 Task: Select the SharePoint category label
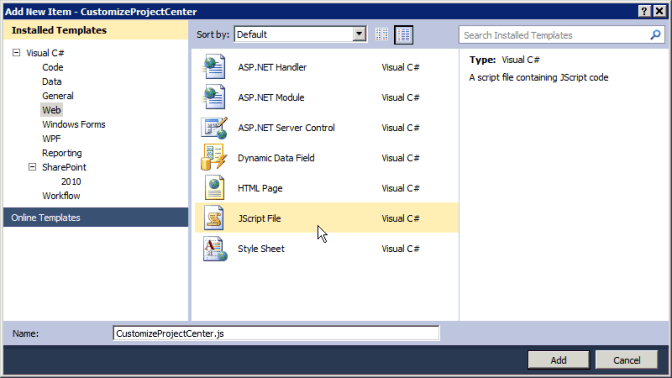tap(64, 167)
